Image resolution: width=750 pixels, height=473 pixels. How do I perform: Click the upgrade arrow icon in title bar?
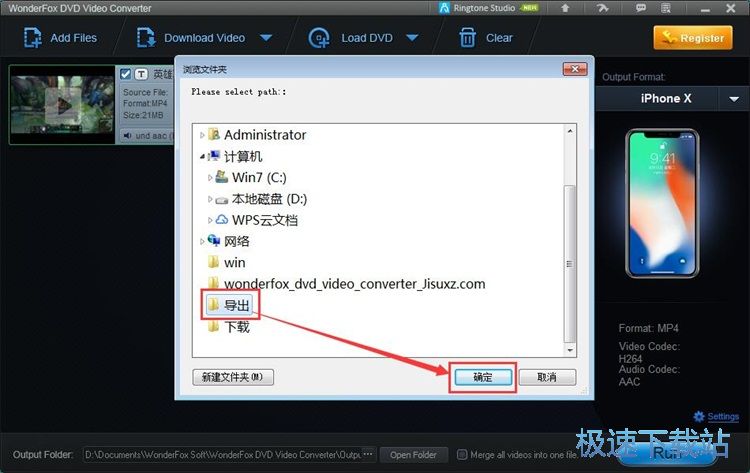coord(565,8)
